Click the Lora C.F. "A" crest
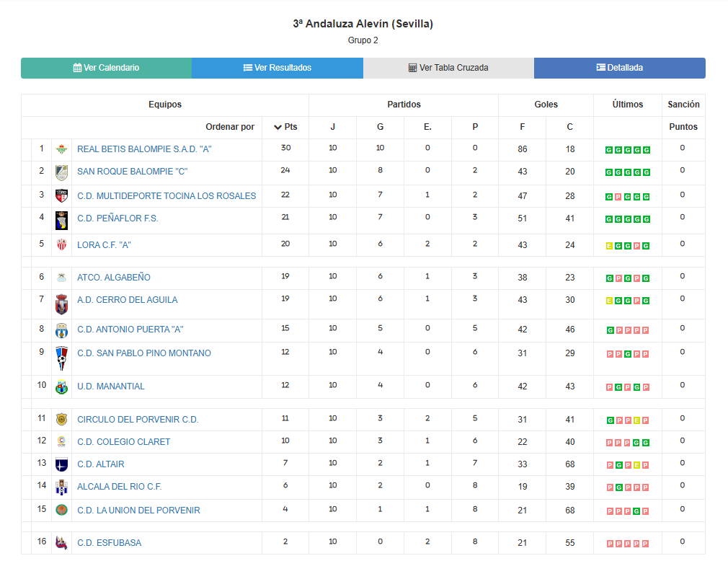 tap(61, 244)
